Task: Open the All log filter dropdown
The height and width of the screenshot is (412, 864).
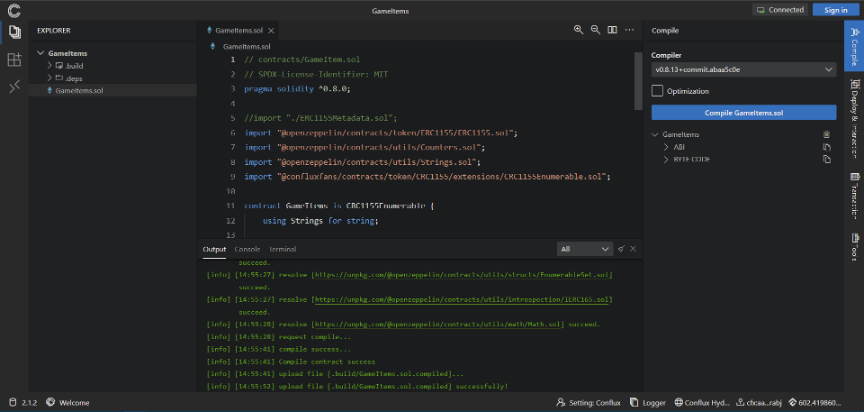Action: pyautogui.click(x=585, y=249)
